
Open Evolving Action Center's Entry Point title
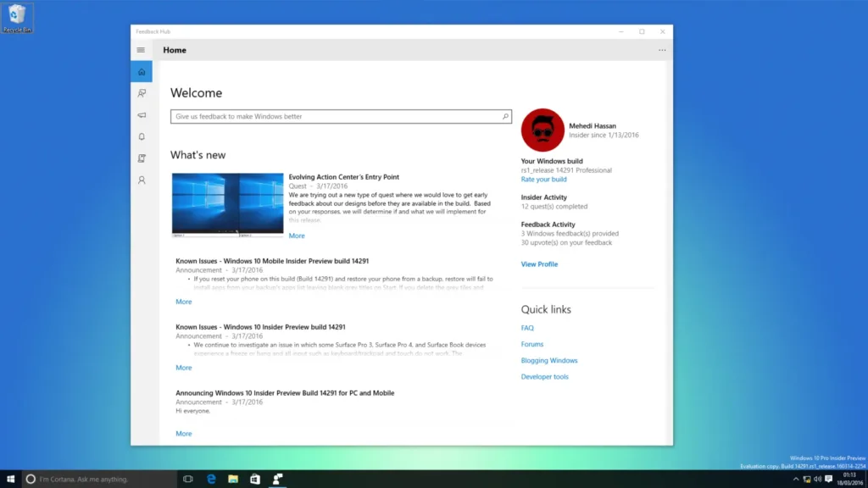tap(344, 177)
